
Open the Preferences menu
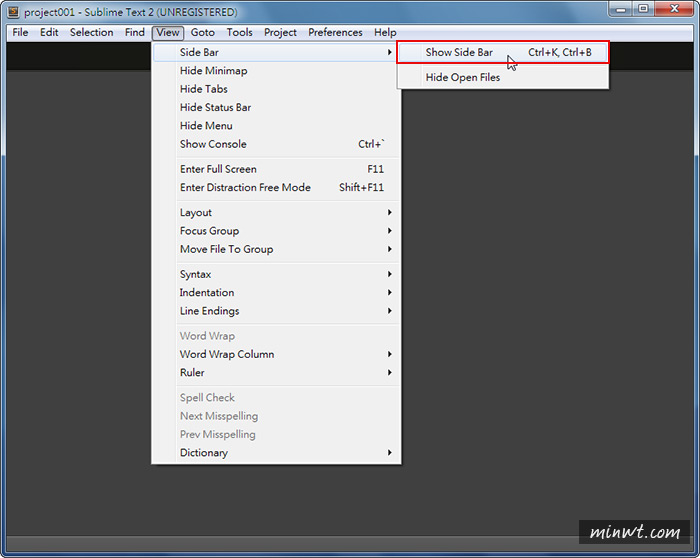click(x=335, y=33)
